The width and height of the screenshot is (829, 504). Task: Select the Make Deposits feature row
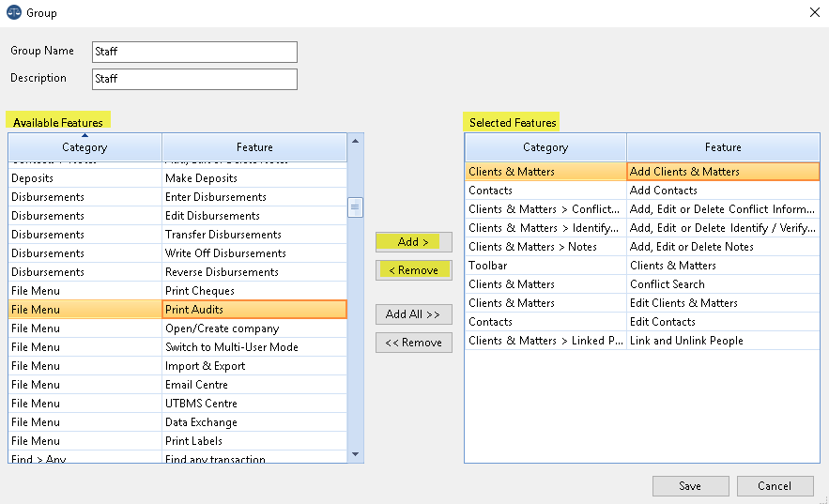point(177,178)
